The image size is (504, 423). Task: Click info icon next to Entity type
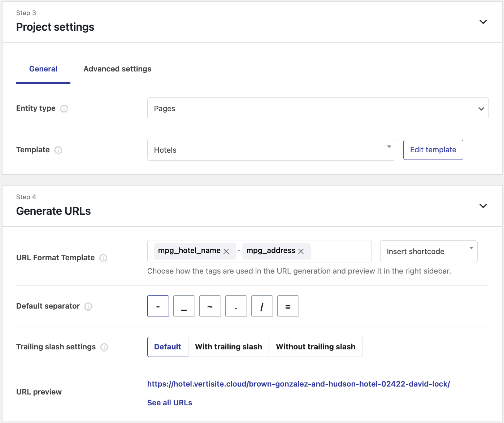pyautogui.click(x=64, y=109)
